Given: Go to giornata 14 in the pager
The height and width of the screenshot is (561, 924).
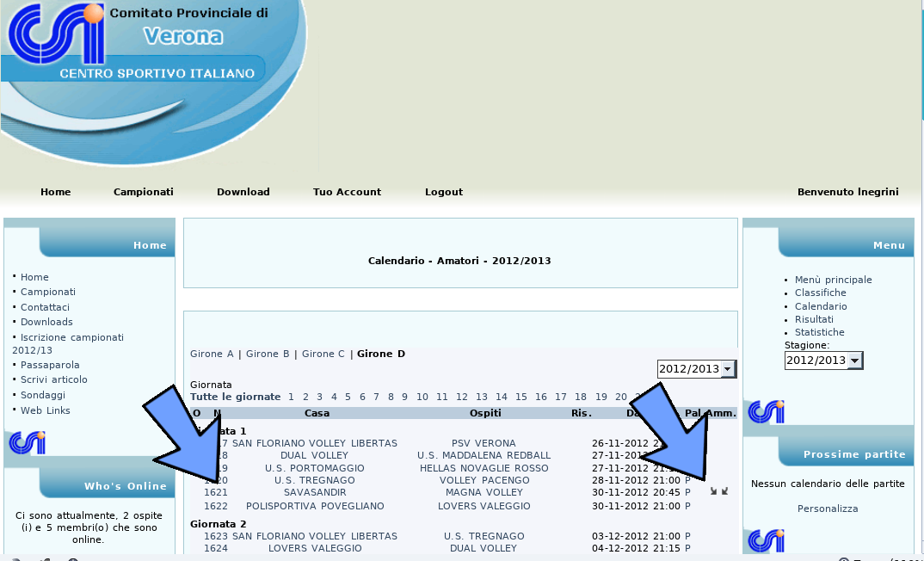Looking at the screenshot, I should coord(502,398).
